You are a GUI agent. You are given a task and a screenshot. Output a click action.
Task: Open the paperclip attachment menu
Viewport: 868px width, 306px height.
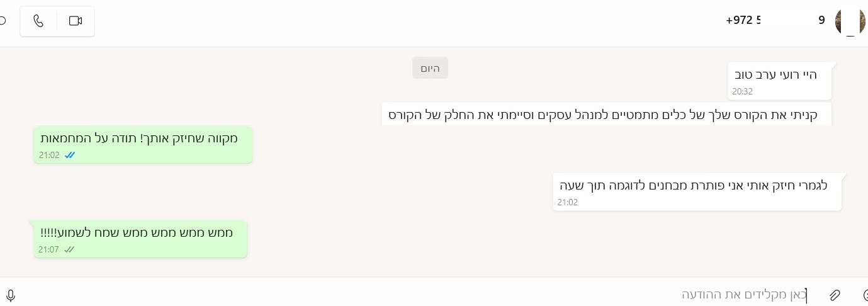tap(835, 295)
